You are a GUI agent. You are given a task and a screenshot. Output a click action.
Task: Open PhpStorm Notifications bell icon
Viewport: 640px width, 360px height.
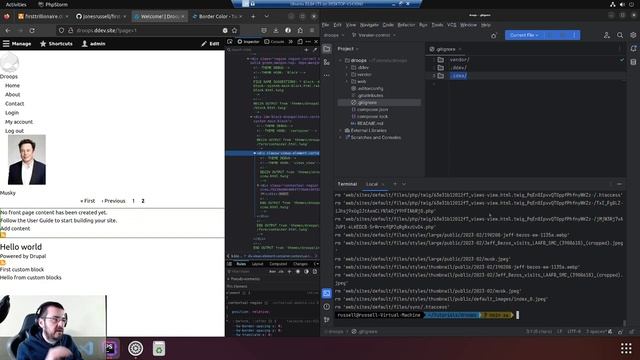(633, 49)
